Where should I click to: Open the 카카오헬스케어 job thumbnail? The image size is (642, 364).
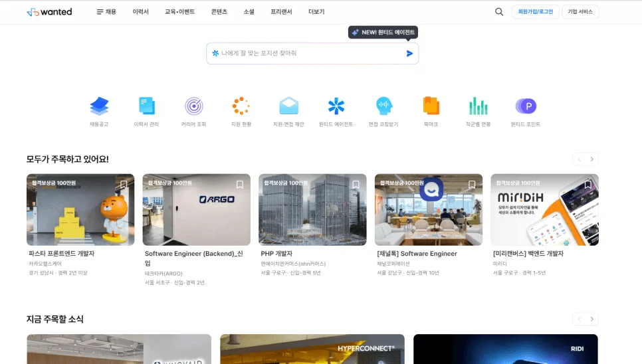[x=80, y=210]
